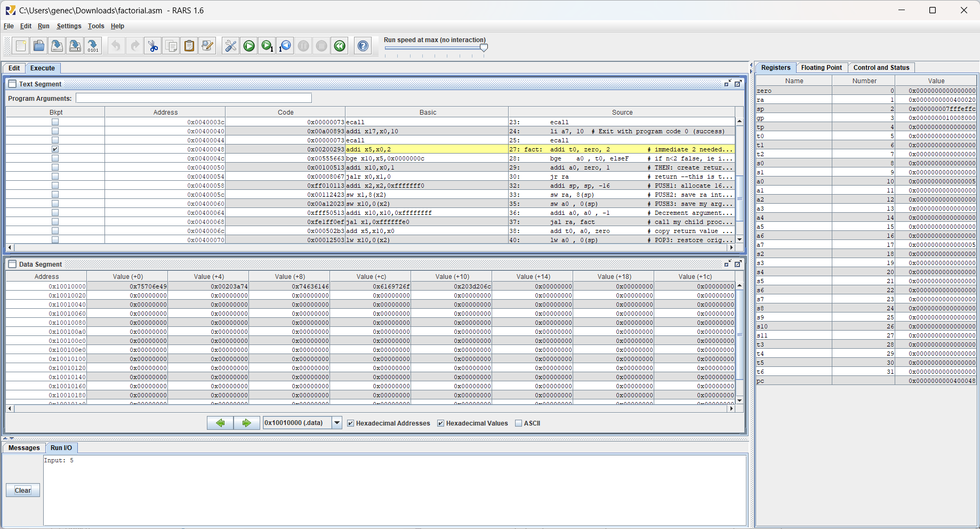The width and height of the screenshot is (980, 529).
Task: Open the Help question mark icon
Action: [x=363, y=46]
